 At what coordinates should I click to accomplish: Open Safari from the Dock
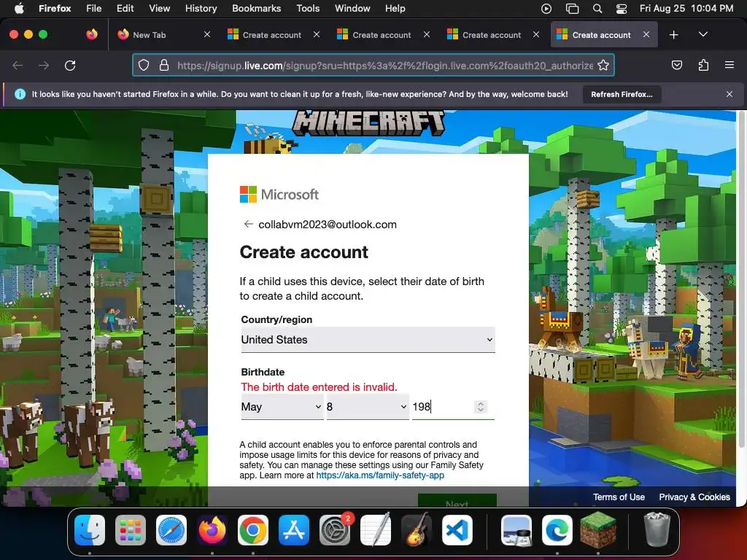(171, 529)
